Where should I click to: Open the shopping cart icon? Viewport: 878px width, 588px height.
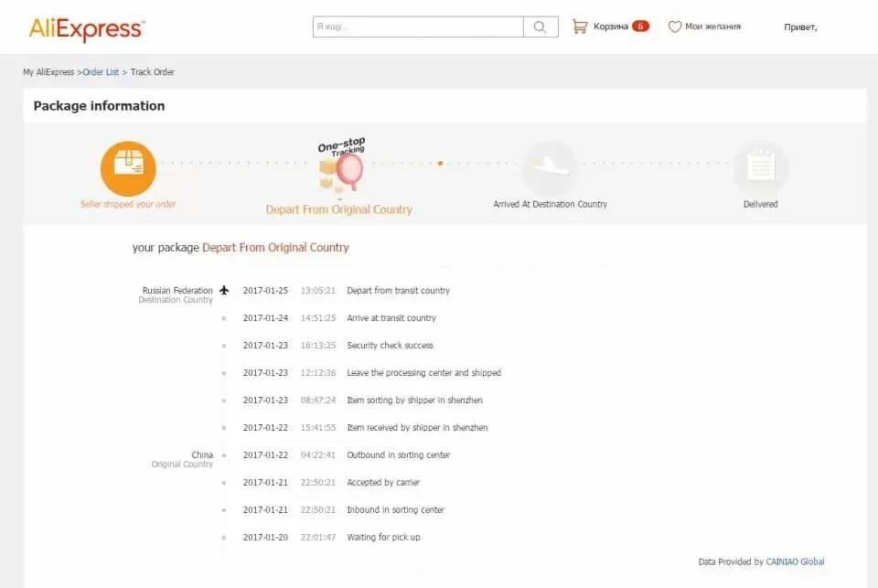pyautogui.click(x=579, y=27)
